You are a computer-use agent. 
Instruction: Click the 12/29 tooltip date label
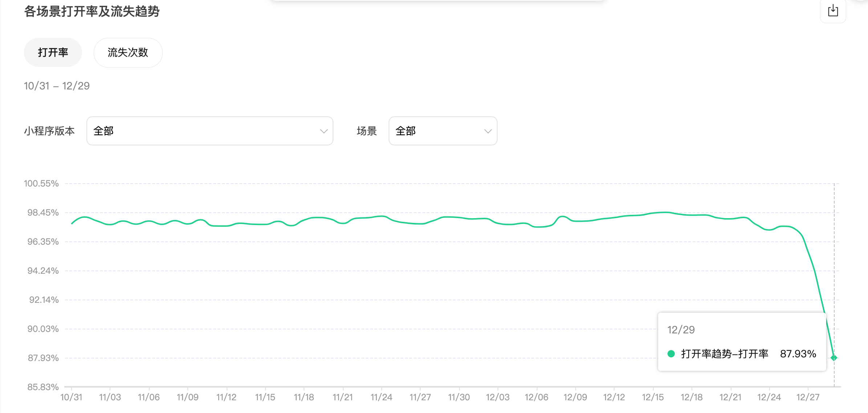click(681, 330)
